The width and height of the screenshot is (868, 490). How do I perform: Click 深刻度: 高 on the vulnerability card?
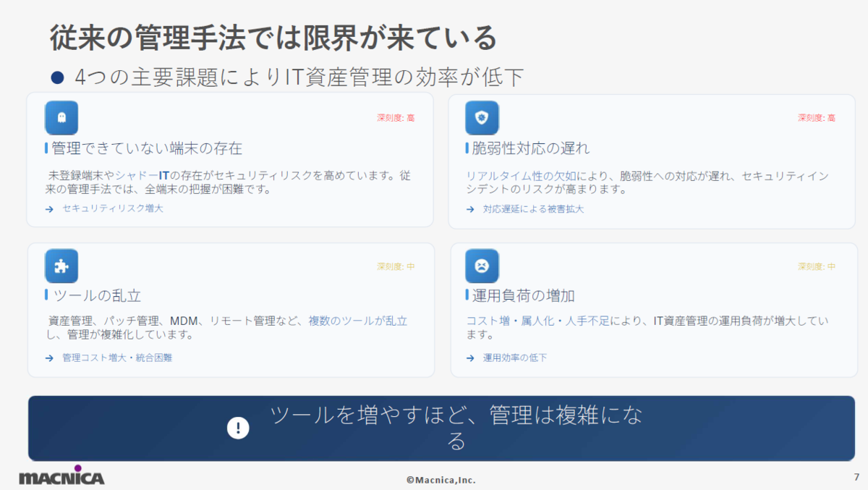coord(817,118)
